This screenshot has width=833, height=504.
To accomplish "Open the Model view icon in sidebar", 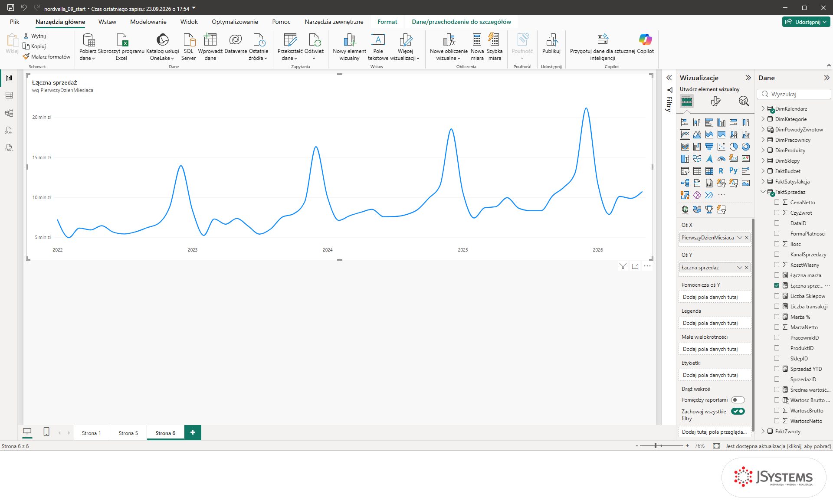I will coord(9,113).
